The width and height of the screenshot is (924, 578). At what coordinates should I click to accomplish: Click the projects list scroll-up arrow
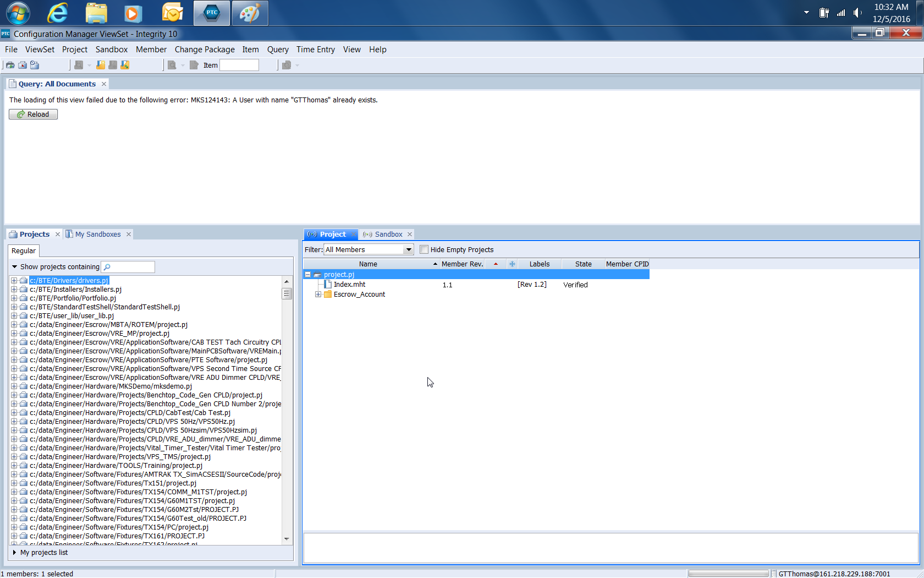(x=287, y=281)
